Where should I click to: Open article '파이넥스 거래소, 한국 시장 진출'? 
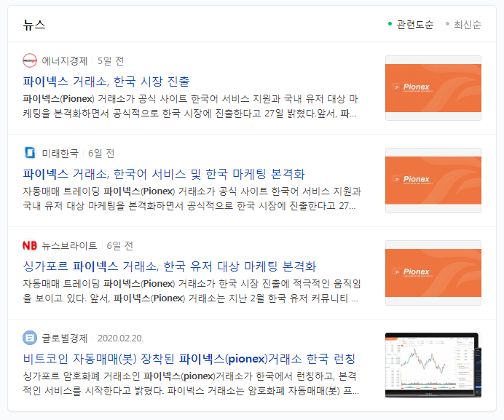(106, 82)
